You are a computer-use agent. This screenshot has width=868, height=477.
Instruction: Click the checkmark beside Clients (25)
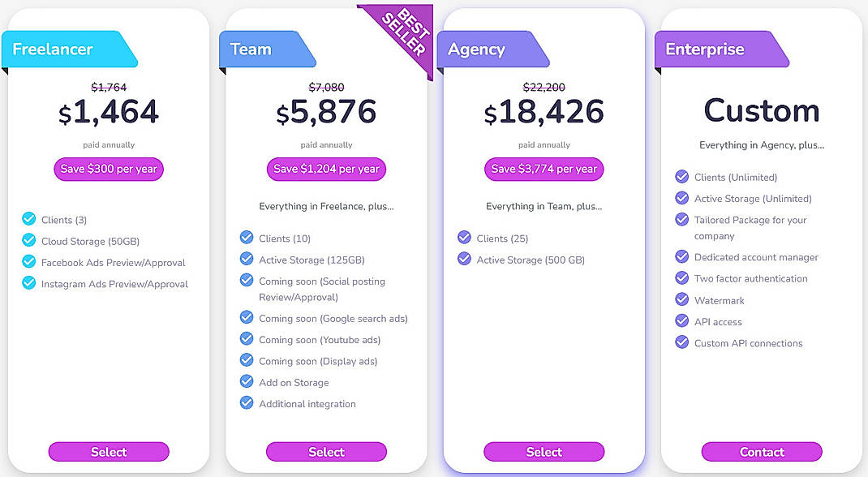tap(463, 238)
